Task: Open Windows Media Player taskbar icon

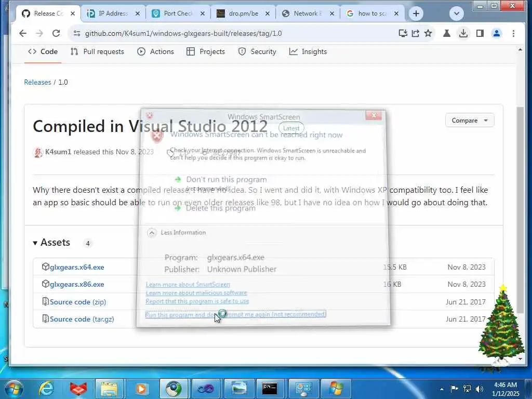Action: coord(141,389)
